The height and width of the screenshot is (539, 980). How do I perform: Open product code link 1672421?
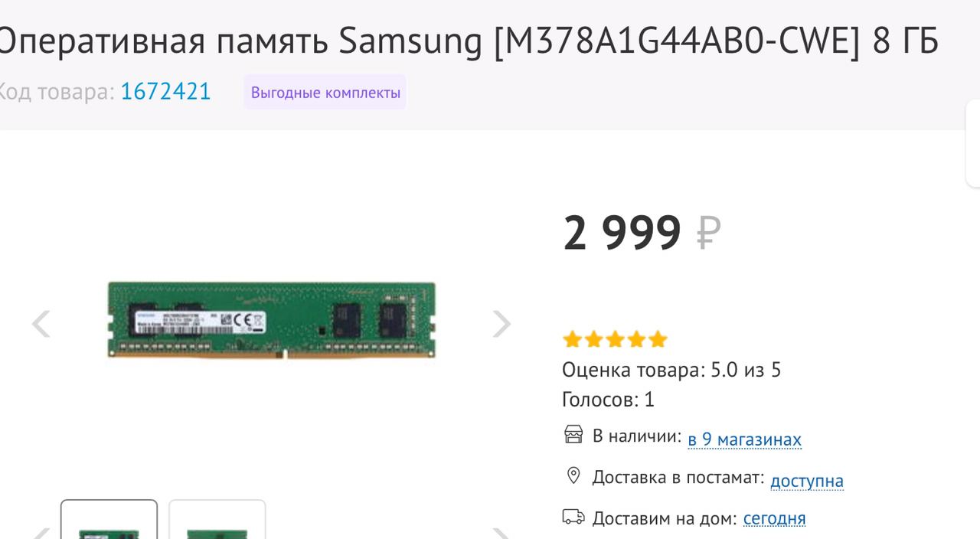[x=165, y=92]
